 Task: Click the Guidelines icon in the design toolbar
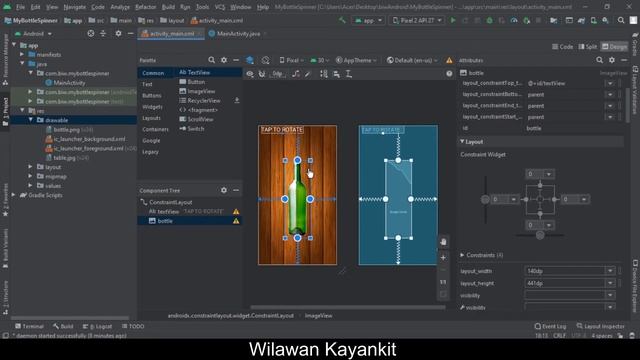(x=349, y=74)
